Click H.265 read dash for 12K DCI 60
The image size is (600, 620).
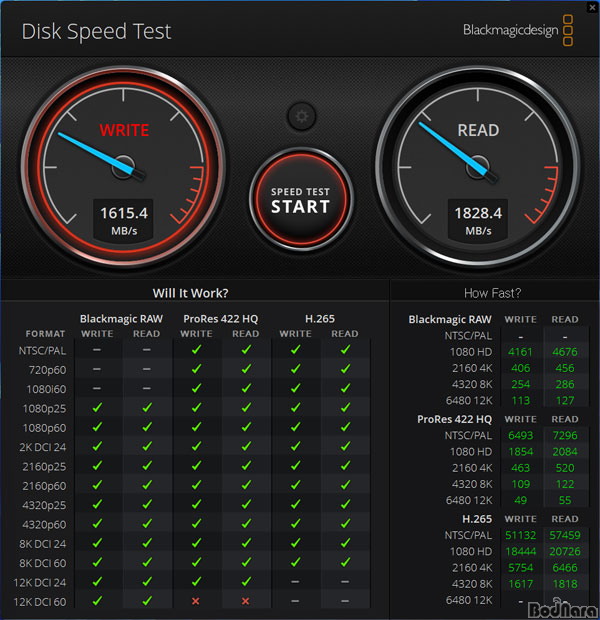tap(345, 601)
